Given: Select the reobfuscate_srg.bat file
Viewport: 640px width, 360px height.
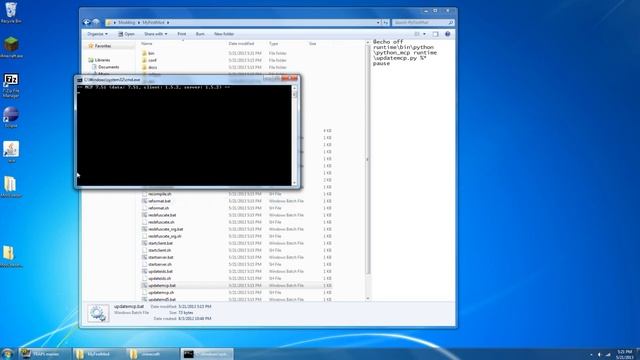Looking at the screenshot, I should point(166,229).
